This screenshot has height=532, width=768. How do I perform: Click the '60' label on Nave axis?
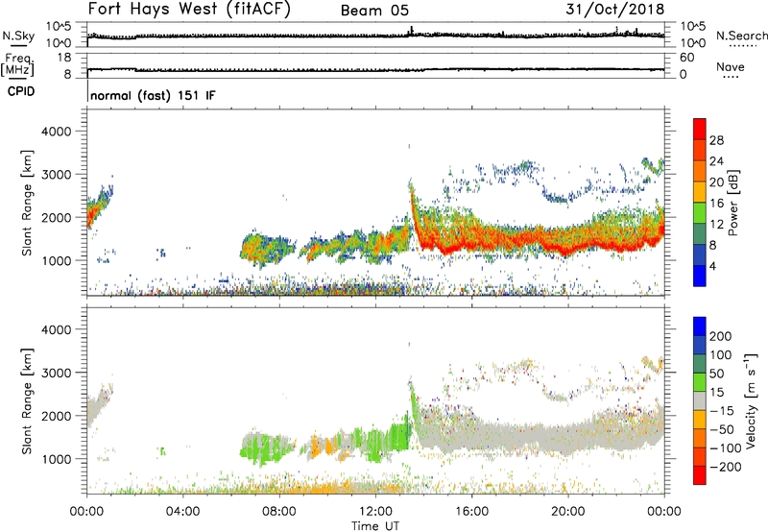point(686,58)
